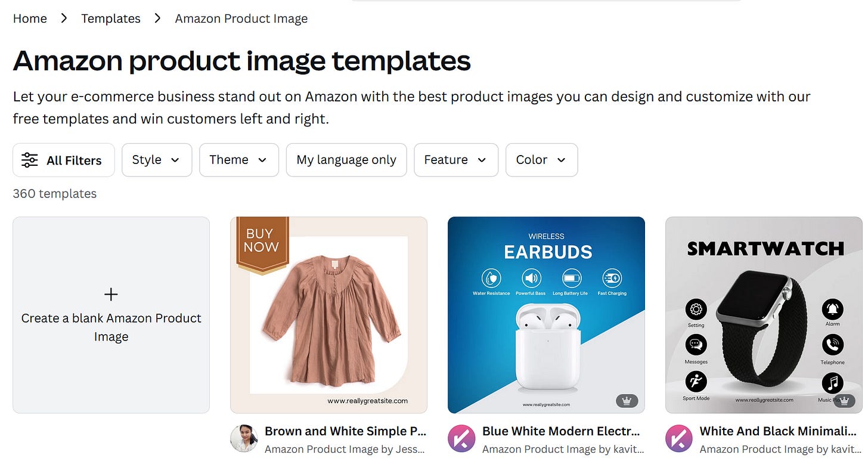Expand the Feature filter dropdown

(456, 160)
